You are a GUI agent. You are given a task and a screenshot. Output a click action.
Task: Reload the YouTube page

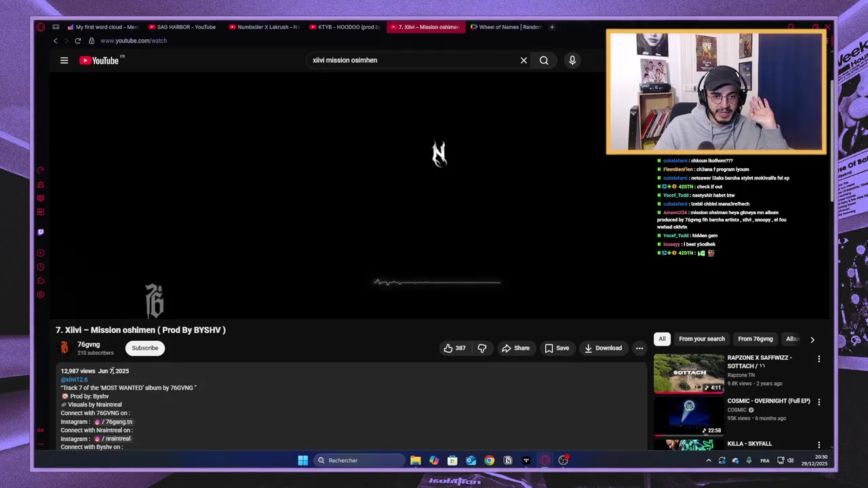(x=77, y=41)
